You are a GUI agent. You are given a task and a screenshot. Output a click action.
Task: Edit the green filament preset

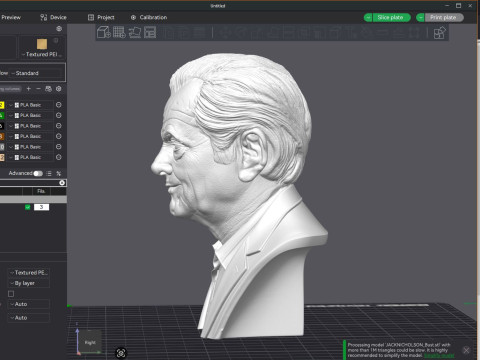coord(59,115)
